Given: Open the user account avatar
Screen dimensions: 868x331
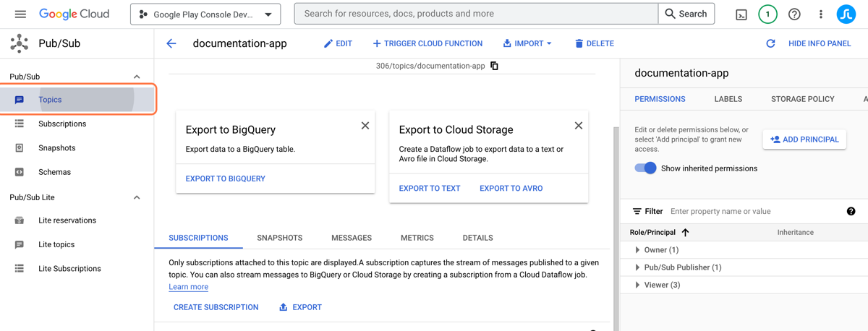Looking at the screenshot, I should 846,14.
